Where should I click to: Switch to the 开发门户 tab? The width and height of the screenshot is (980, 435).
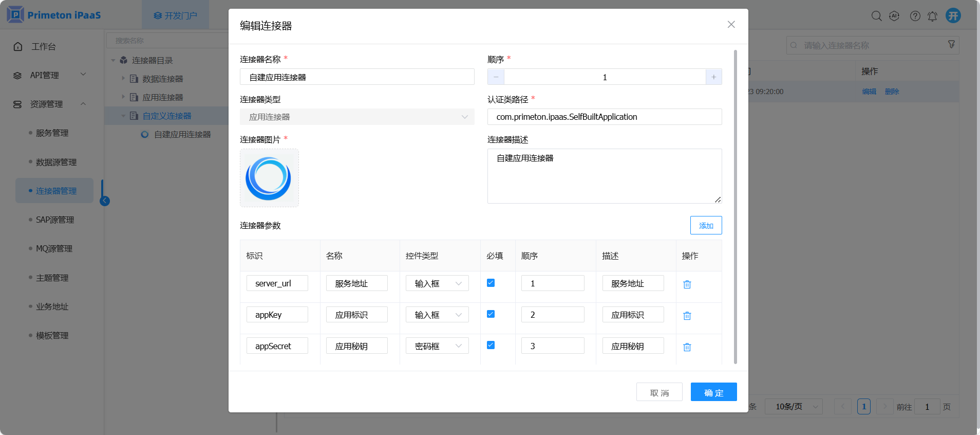coord(175,15)
